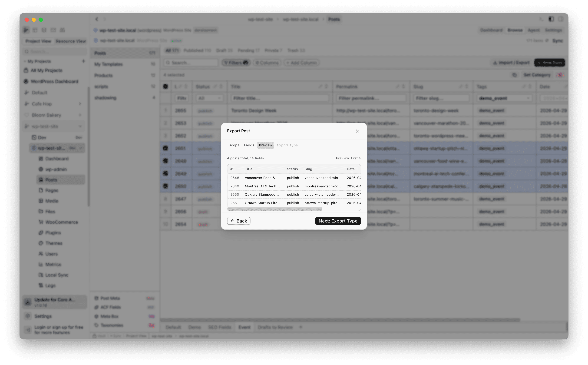588x365 pixels.
Task: Expand the Cafe Hop project
Action: 80,104
